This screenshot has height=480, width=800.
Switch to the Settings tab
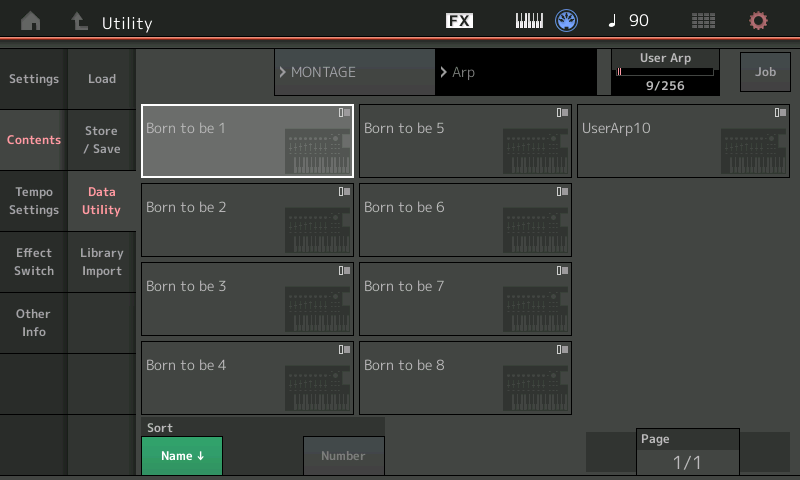point(33,79)
